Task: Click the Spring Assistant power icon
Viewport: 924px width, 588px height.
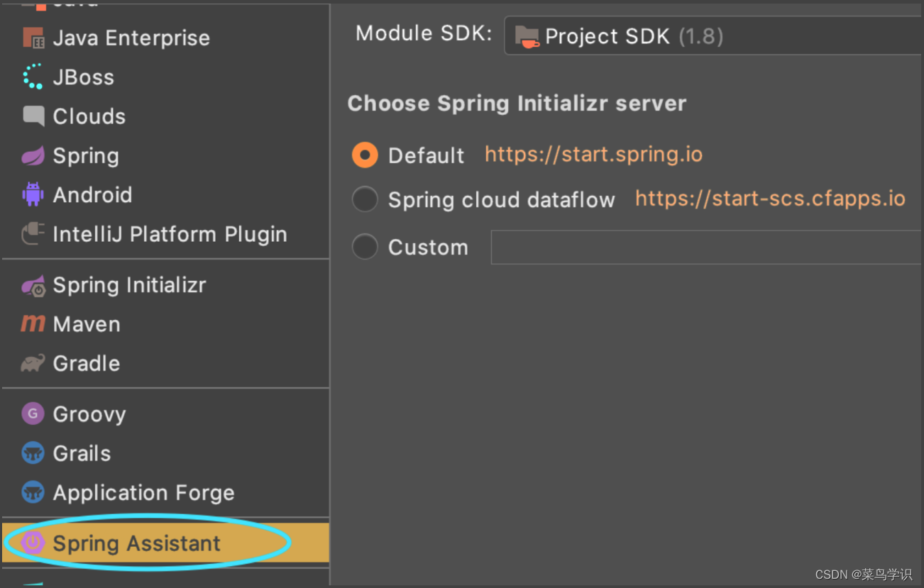Action: coord(33,543)
